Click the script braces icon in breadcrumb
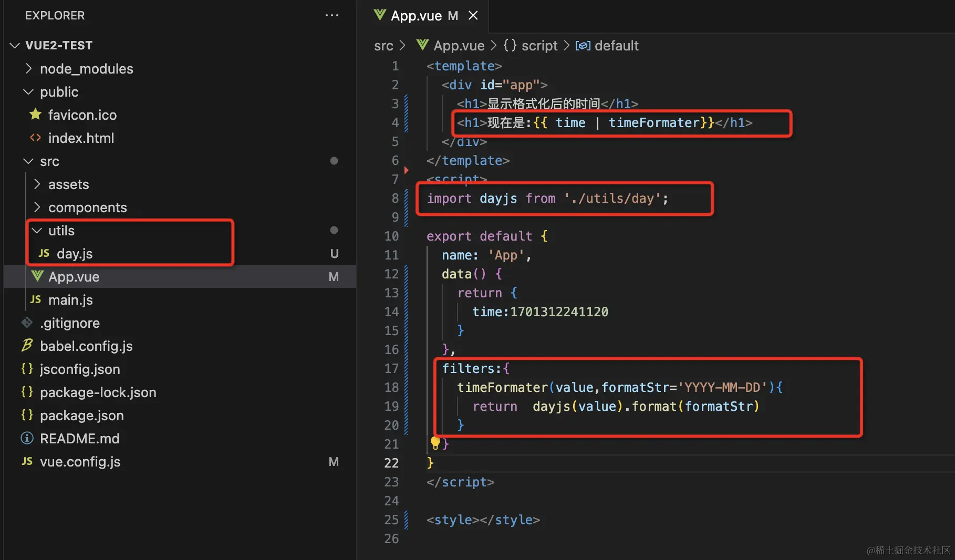 510,45
